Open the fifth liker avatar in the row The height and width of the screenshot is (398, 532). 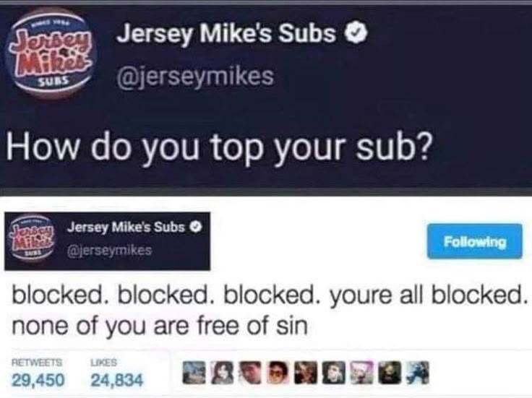(x=306, y=373)
